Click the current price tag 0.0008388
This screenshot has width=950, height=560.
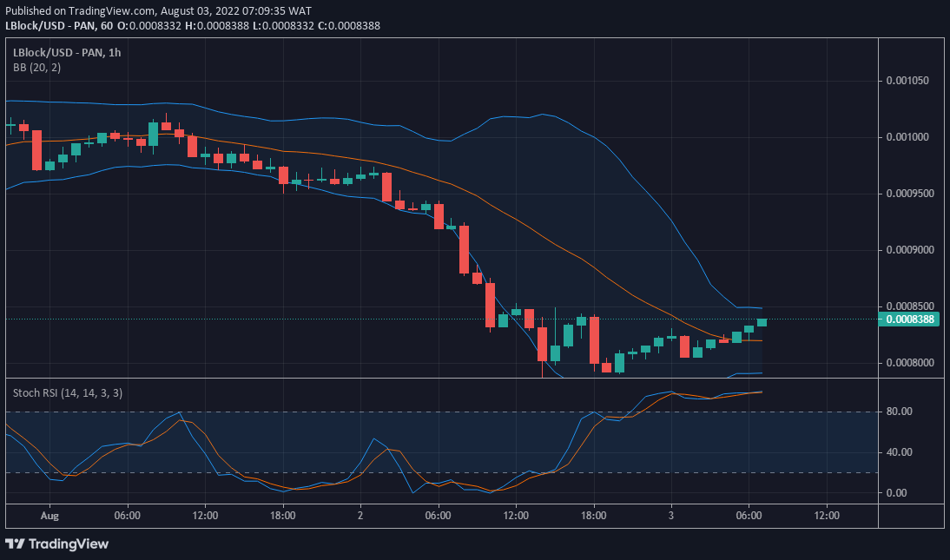tap(909, 319)
